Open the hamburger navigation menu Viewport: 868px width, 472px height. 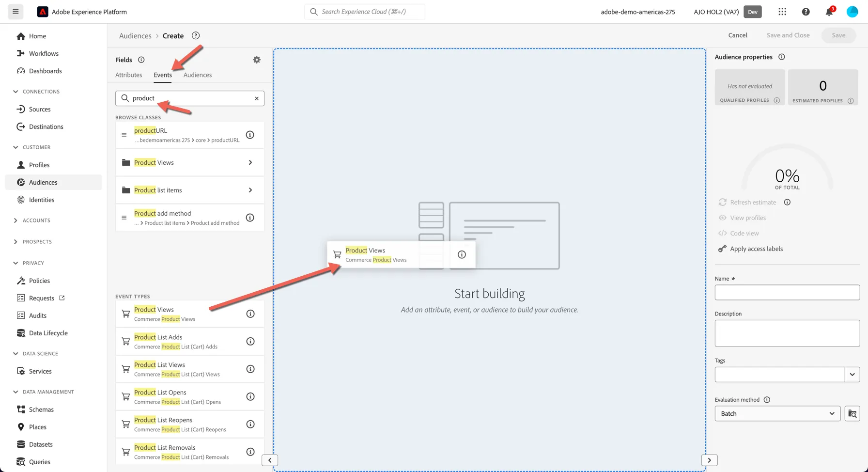(15, 12)
